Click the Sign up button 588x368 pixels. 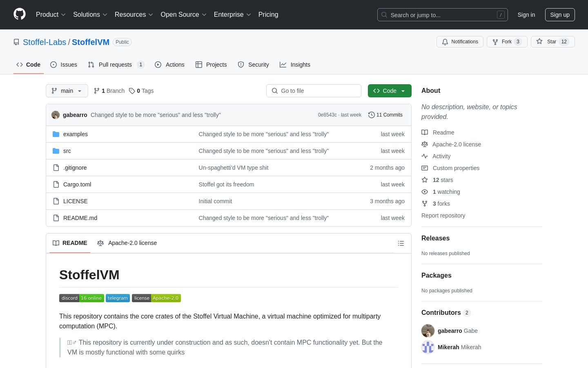click(560, 15)
